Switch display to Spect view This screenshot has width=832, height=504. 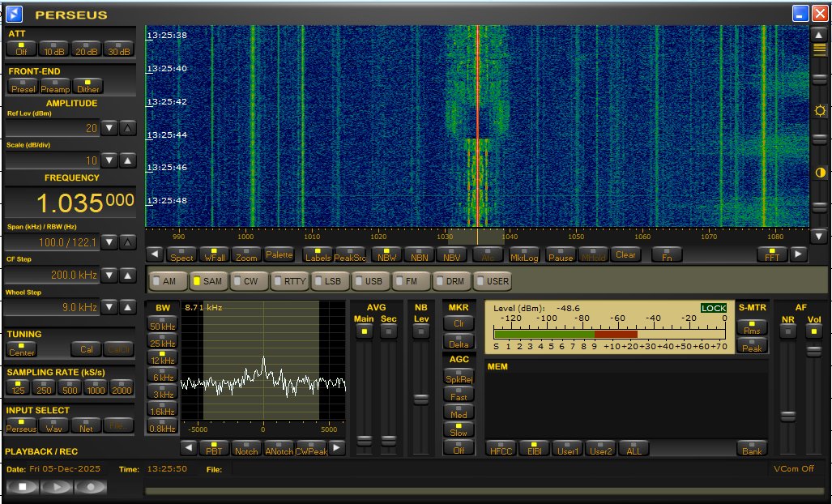pyautogui.click(x=181, y=254)
